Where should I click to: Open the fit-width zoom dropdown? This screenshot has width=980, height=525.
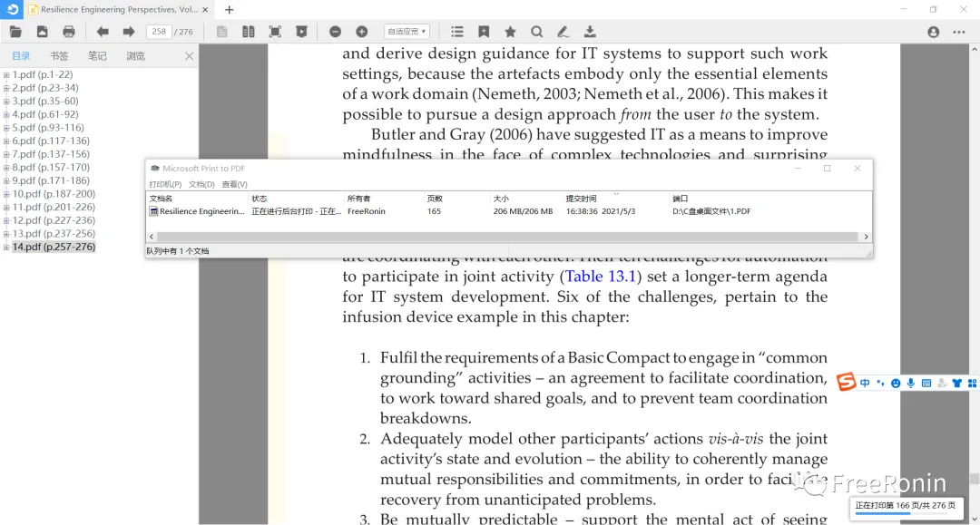click(x=407, y=32)
